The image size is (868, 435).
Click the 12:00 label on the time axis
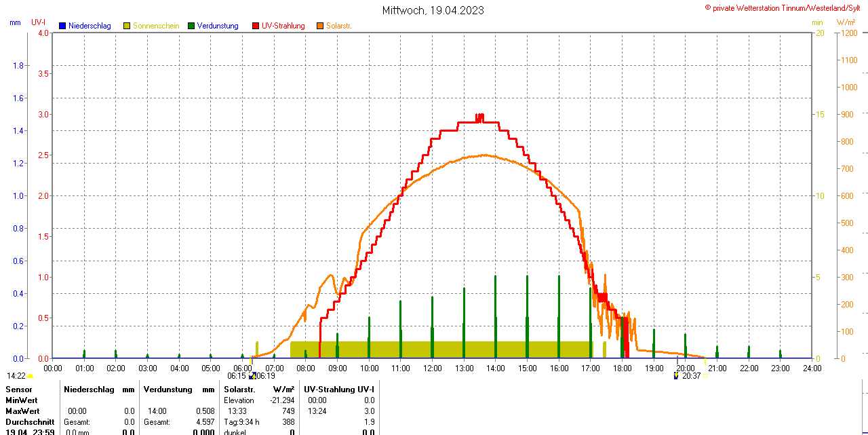click(432, 368)
